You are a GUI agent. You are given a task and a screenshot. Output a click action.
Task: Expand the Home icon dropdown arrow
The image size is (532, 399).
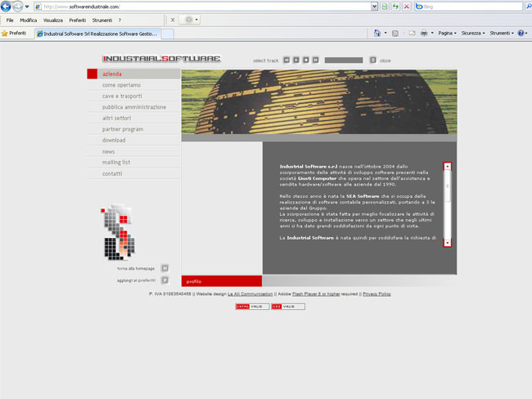coord(385,33)
